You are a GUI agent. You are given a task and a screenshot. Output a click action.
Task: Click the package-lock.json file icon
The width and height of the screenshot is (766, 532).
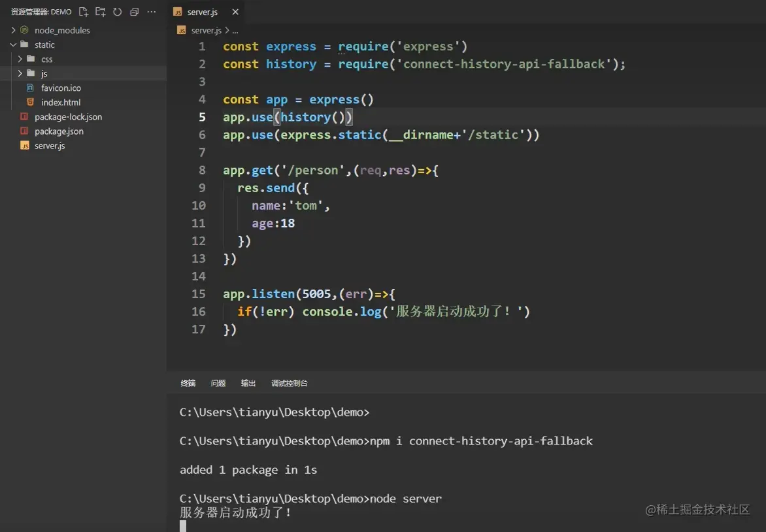[x=24, y=116]
